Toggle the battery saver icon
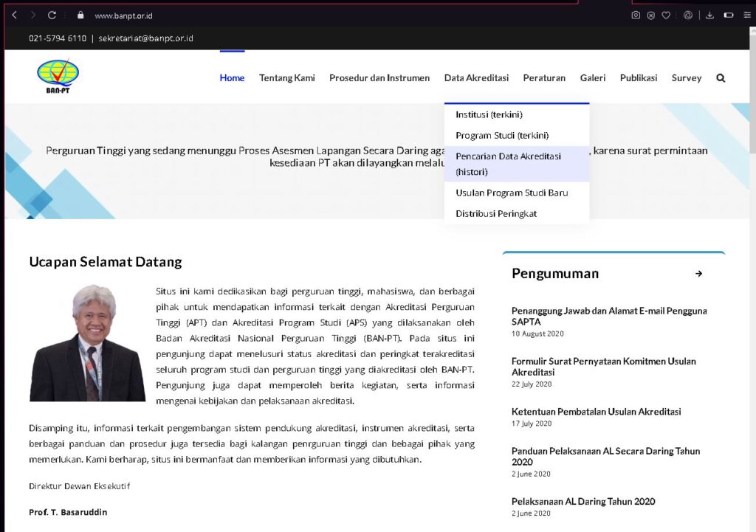The image size is (756, 532). coord(728,15)
